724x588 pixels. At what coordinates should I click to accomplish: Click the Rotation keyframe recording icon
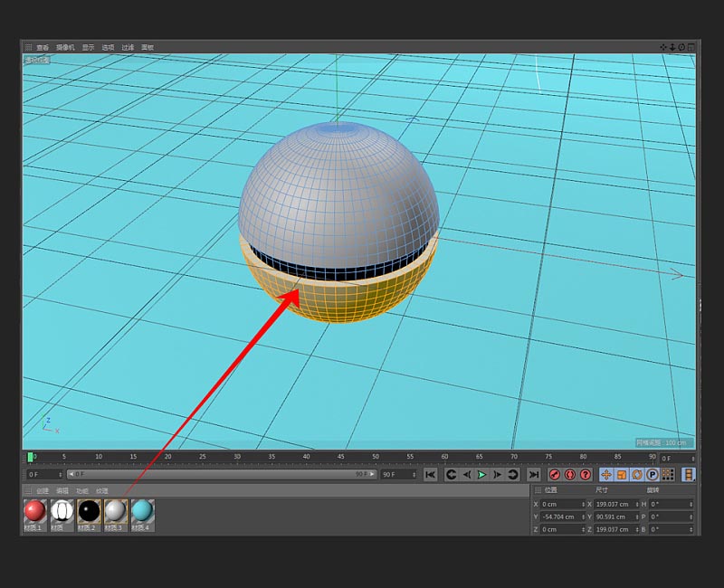[x=636, y=474]
